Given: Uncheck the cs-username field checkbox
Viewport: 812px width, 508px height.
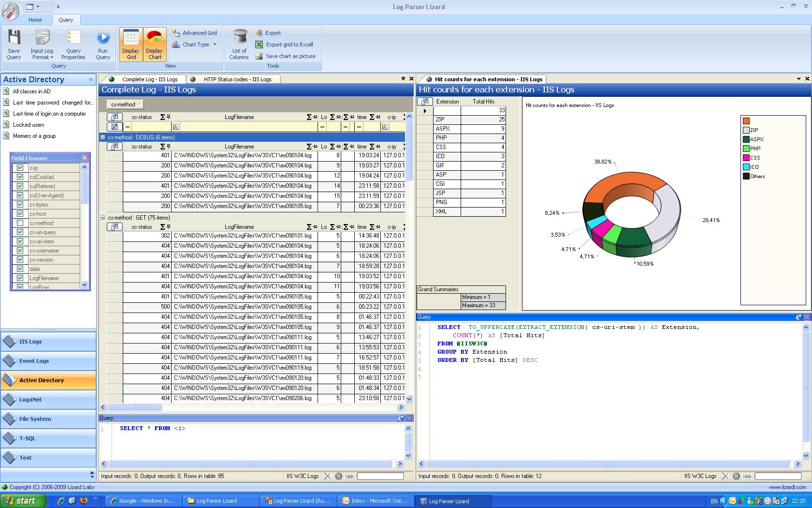Looking at the screenshot, I should click(20, 251).
